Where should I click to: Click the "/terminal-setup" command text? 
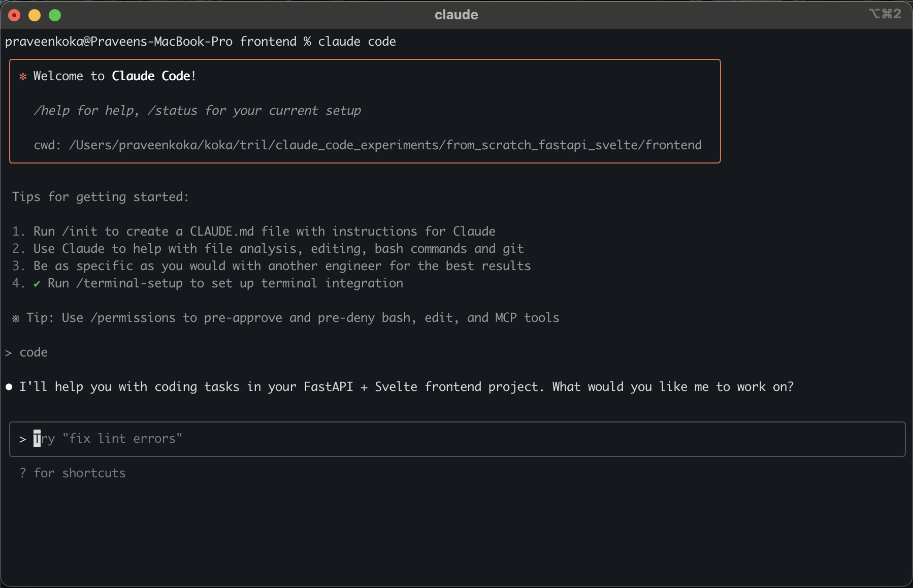[x=129, y=283]
